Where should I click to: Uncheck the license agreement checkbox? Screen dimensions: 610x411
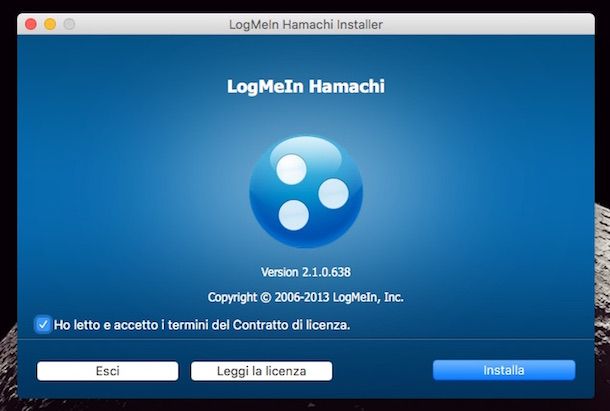coord(43,324)
